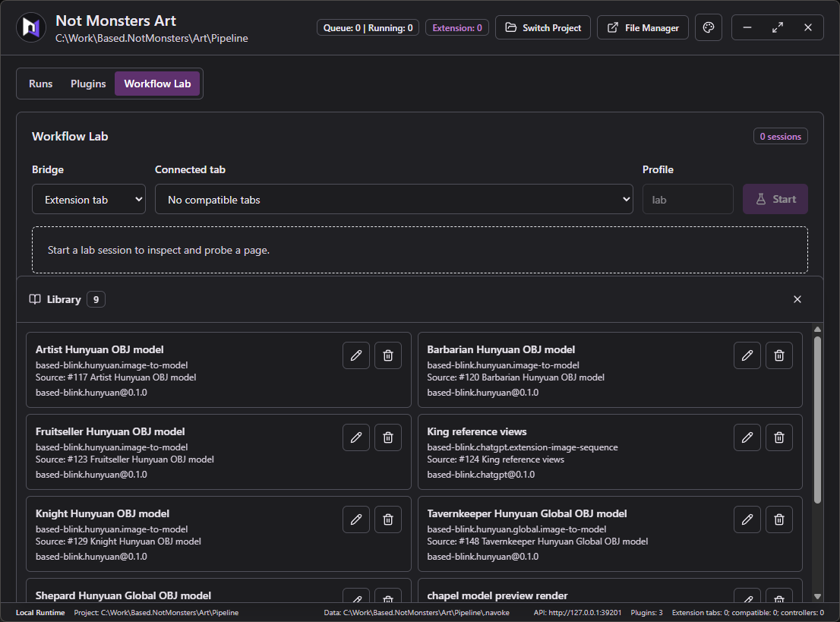The width and height of the screenshot is (840, 622).
Task: Maximize the application window
Action: point(777,27)
